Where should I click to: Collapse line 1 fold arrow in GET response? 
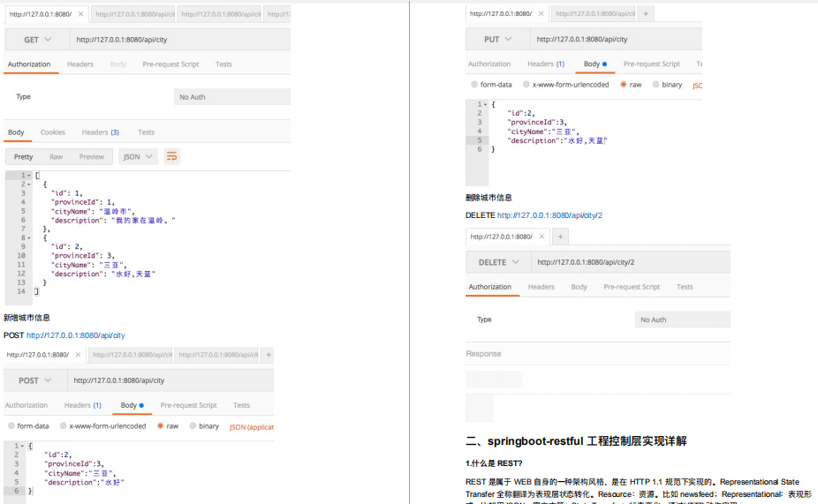29,176
